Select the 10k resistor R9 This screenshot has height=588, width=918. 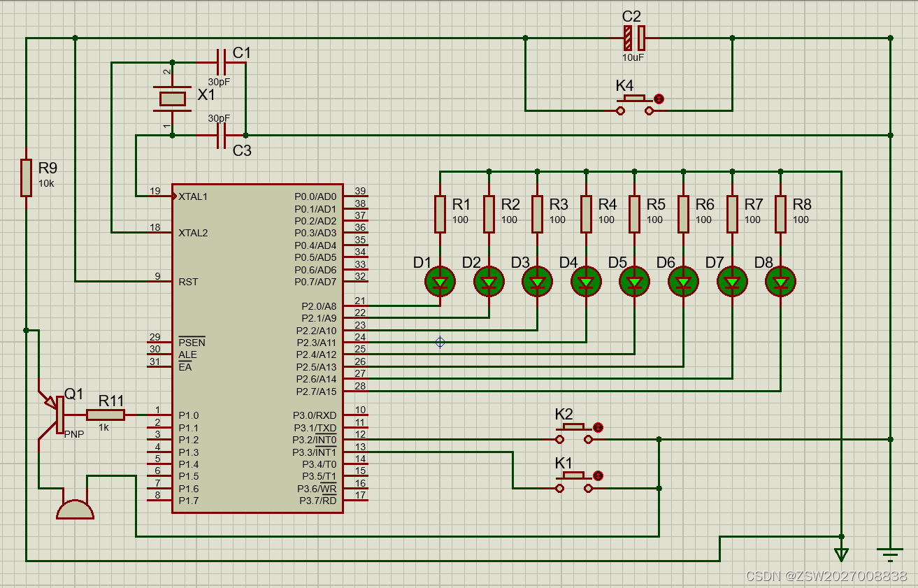(26, 178)
